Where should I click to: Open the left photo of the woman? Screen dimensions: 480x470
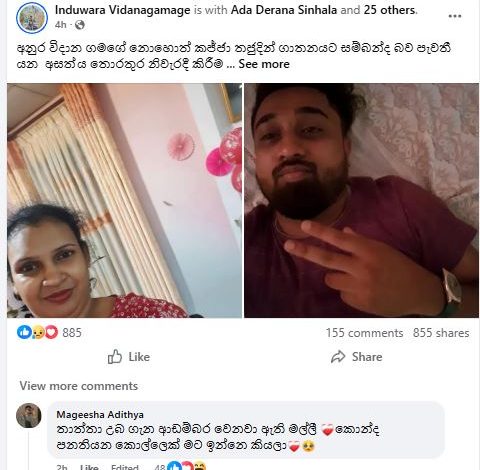click(x=124, y=200)
